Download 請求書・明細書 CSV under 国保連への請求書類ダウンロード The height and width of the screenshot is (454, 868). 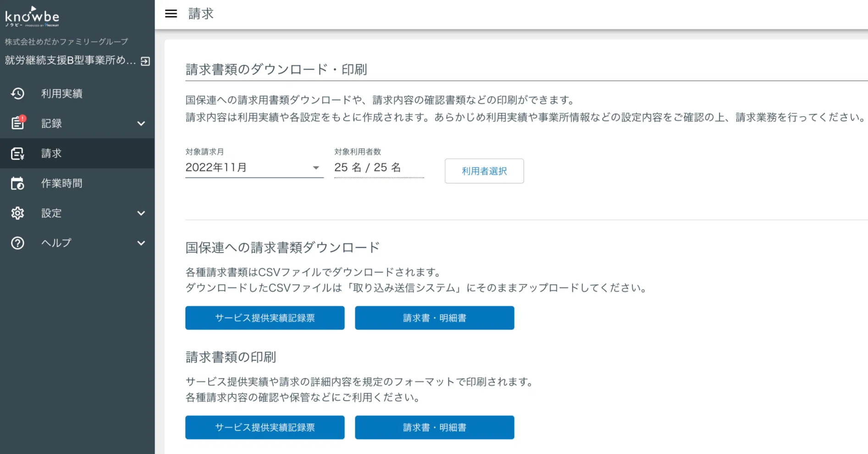[x=435, y=318]
